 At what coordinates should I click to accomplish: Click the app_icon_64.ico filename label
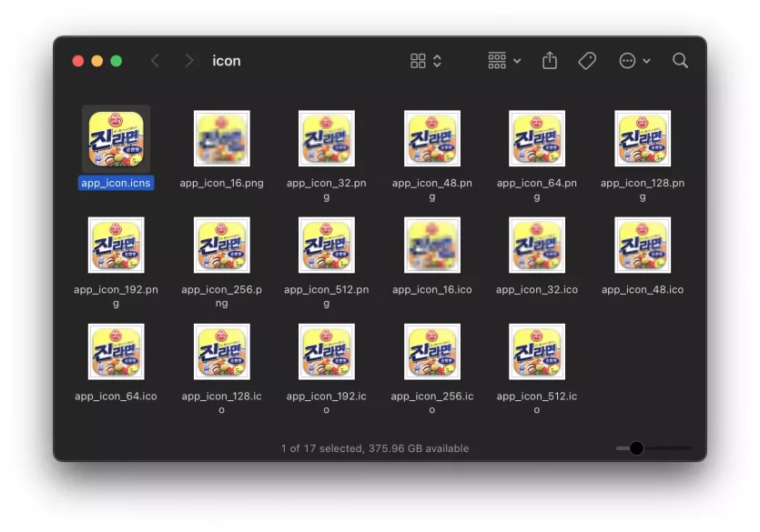click(116, 396)
